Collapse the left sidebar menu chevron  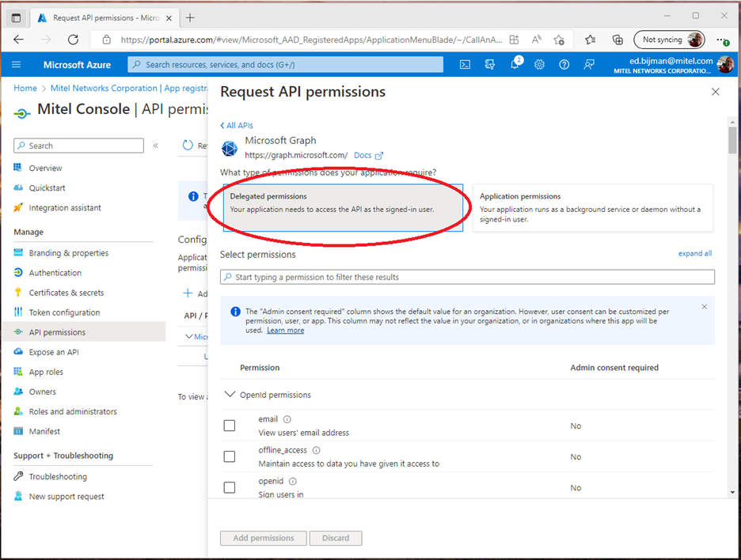point(156,146)
